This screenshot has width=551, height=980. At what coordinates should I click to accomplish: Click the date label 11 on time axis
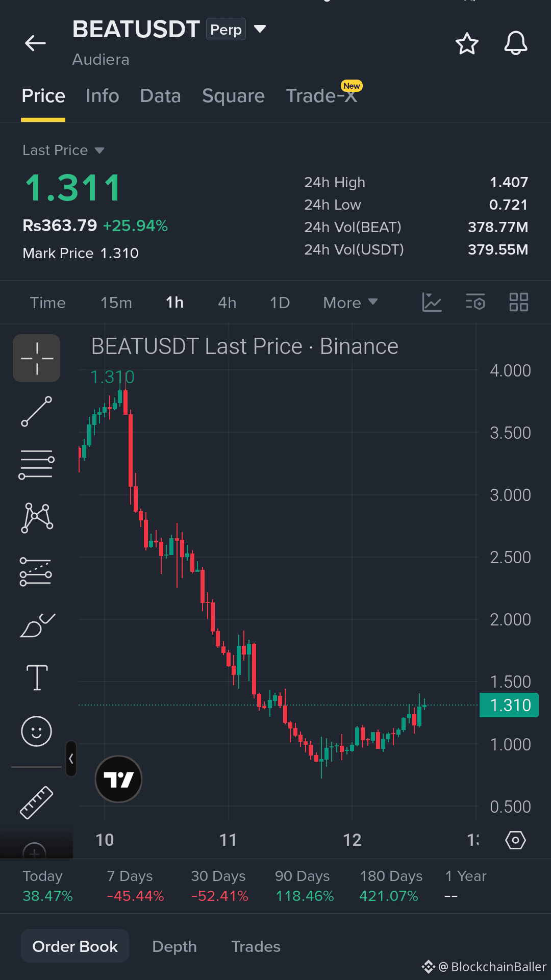coord(228,840)
